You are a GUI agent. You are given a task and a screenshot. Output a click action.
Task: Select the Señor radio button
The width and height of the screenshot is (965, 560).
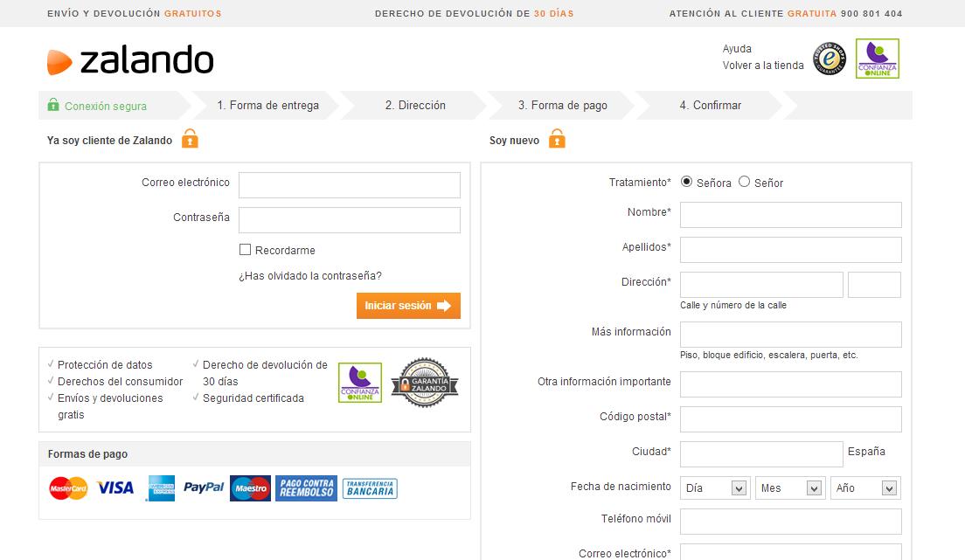(744, 182)
